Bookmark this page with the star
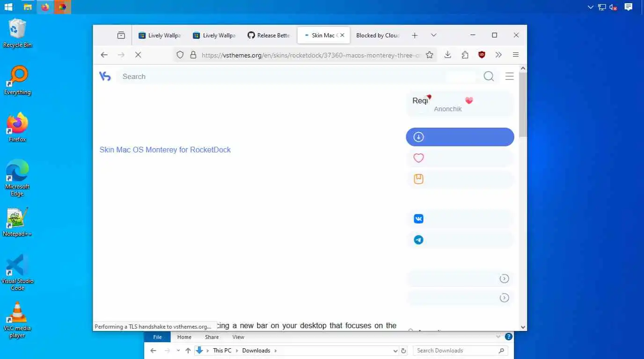Viewport: 644px width, 359px height. tap(429, 55)
